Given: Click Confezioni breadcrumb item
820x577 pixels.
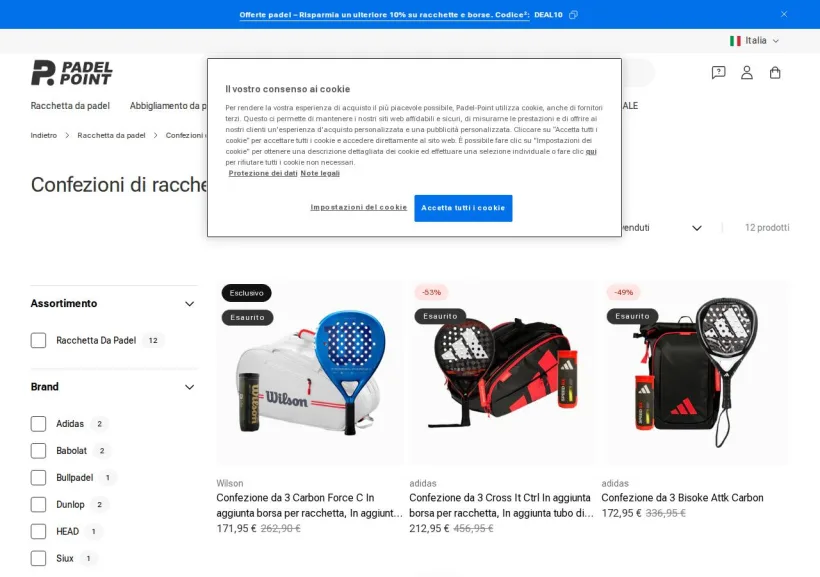Looking at the screenshot, I should click(x=186, y=135).
